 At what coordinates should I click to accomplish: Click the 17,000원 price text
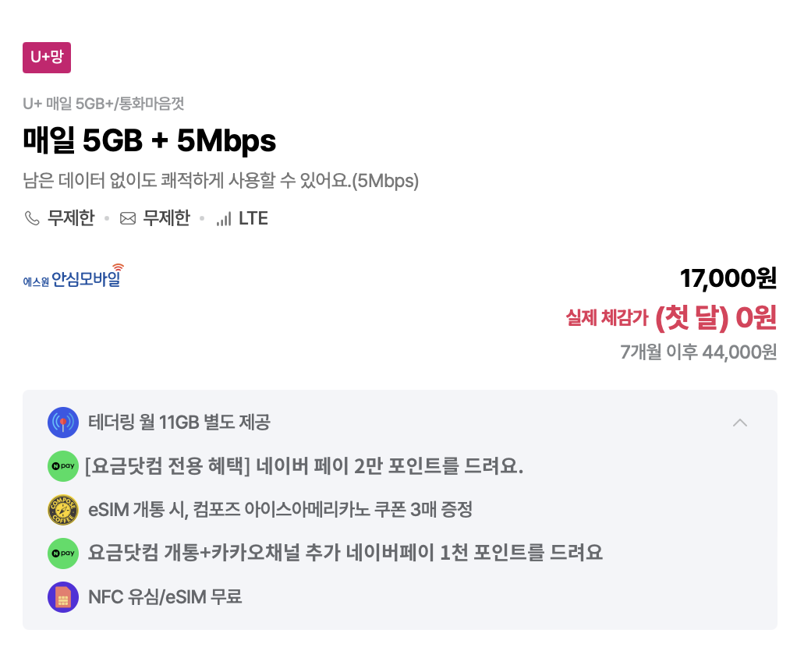(x=731, y=278)
